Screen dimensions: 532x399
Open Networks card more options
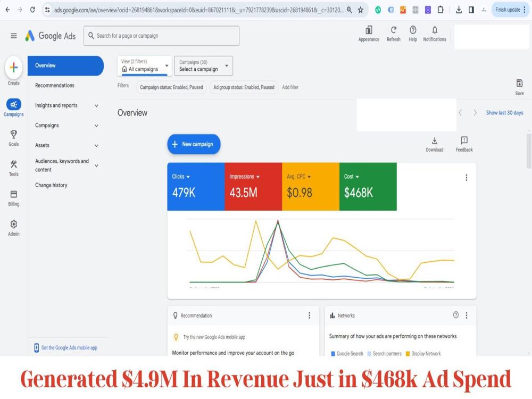click(467, 315)
